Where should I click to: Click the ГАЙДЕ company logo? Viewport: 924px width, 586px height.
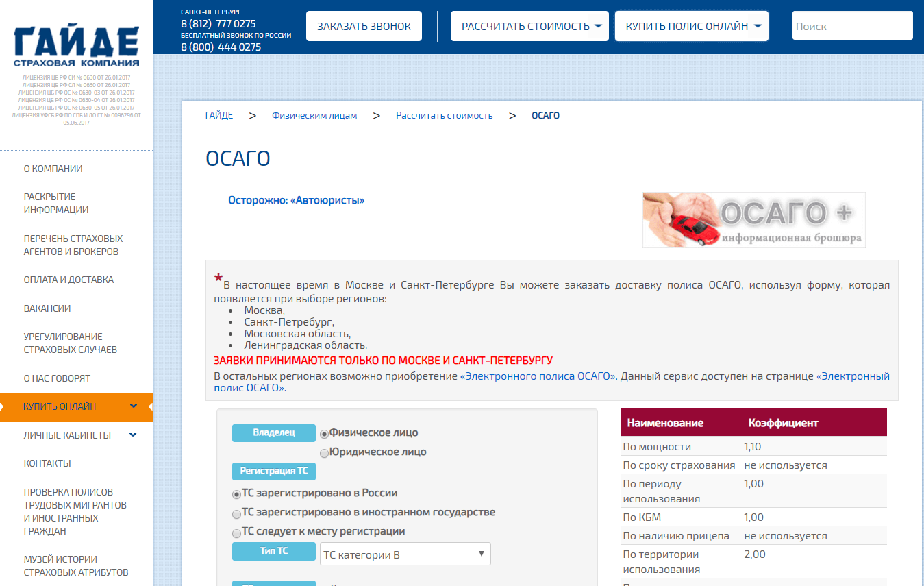[x=76, y=47]
